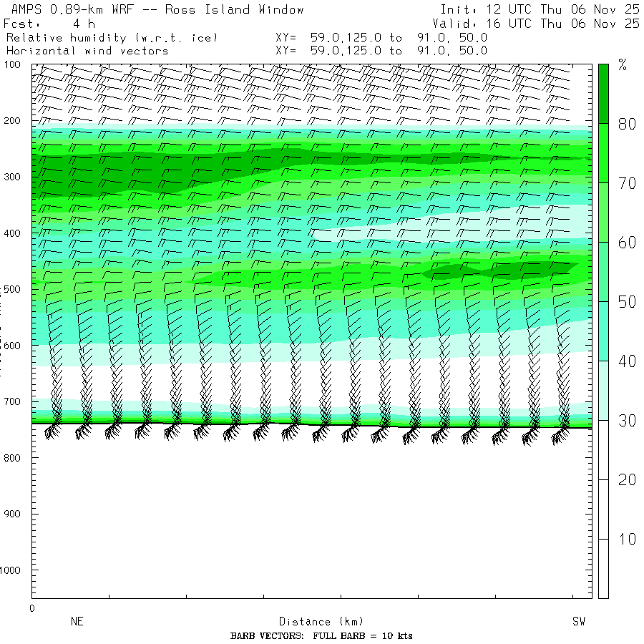Click the 800 pressure axis label
The height and width of the screenshot is (644, 644).
12,458
